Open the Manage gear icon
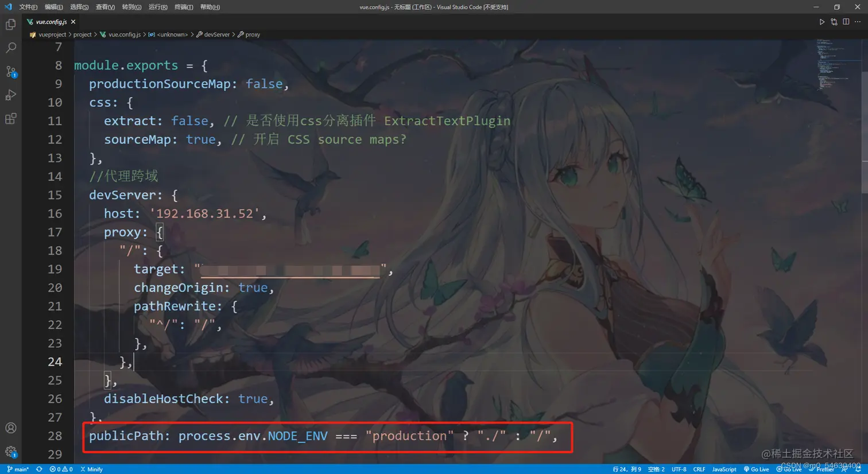 pyautogui.click(x=10, y=452)
